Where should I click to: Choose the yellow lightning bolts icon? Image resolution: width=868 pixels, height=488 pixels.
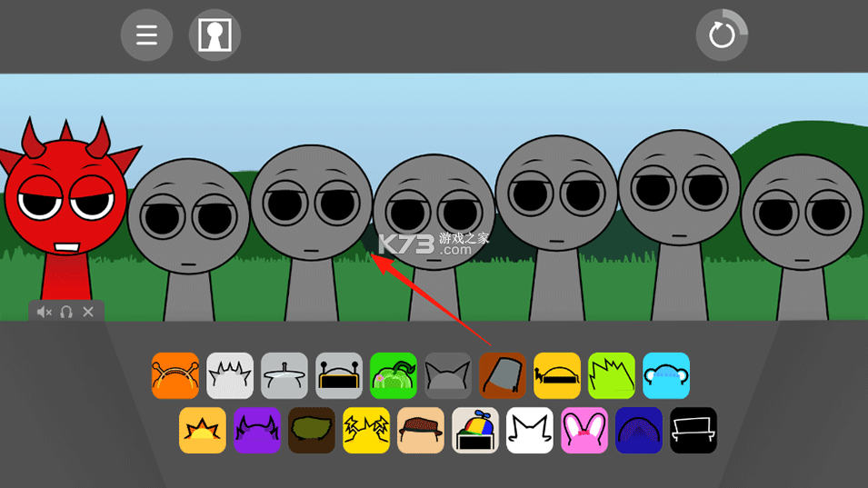366,430
